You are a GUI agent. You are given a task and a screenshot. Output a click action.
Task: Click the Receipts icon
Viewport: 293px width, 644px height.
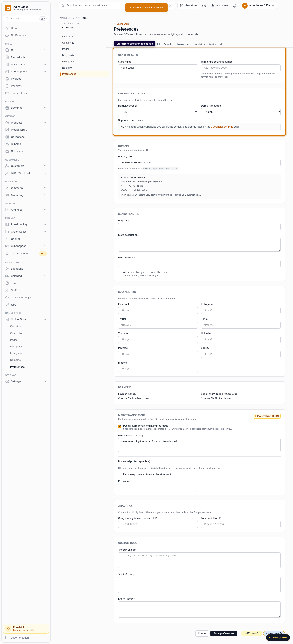pyautogui.click(x=7, y=86)
